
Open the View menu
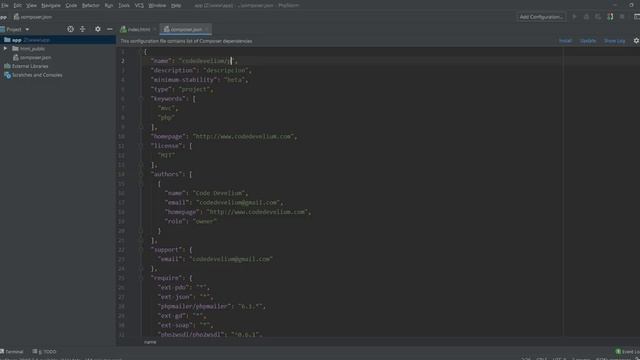coord(31,5)
